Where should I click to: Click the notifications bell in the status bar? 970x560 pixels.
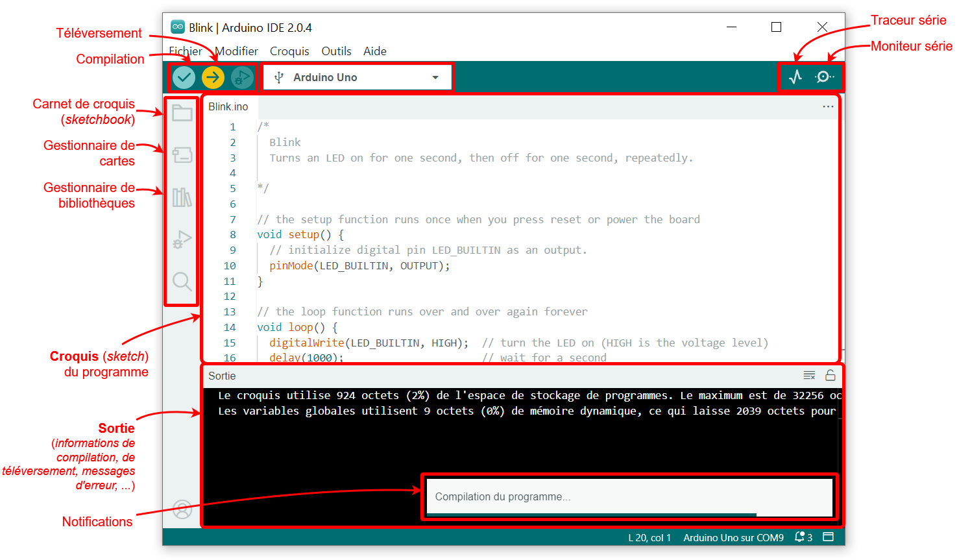(801, 537)
